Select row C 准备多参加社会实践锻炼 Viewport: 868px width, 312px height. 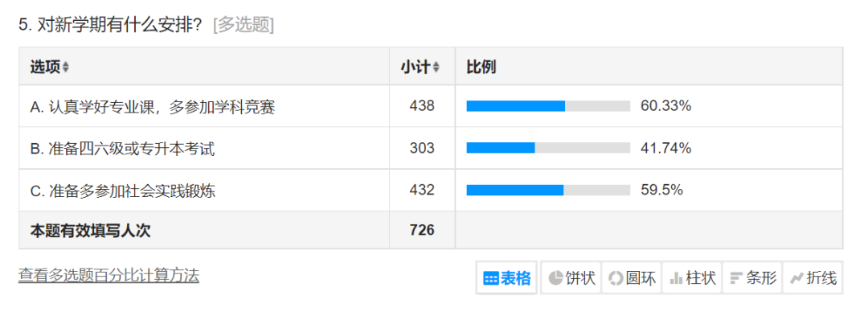tap(122, 191)
